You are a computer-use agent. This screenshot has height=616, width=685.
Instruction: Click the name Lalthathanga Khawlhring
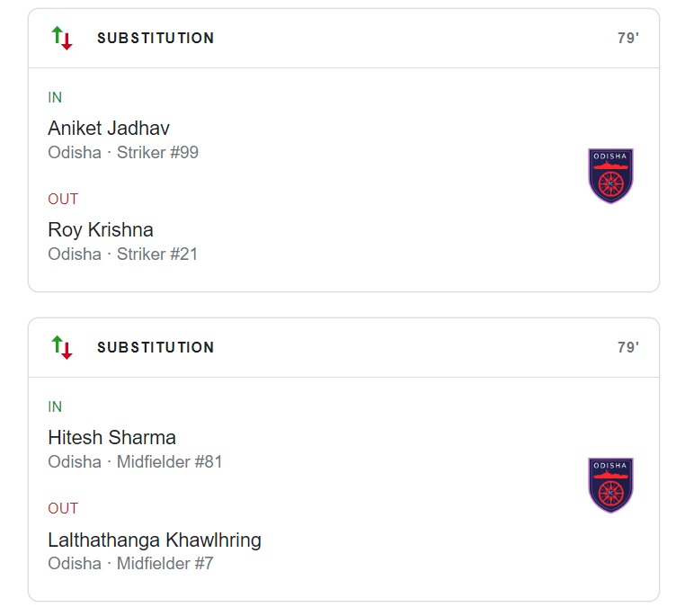coord(155,540)
